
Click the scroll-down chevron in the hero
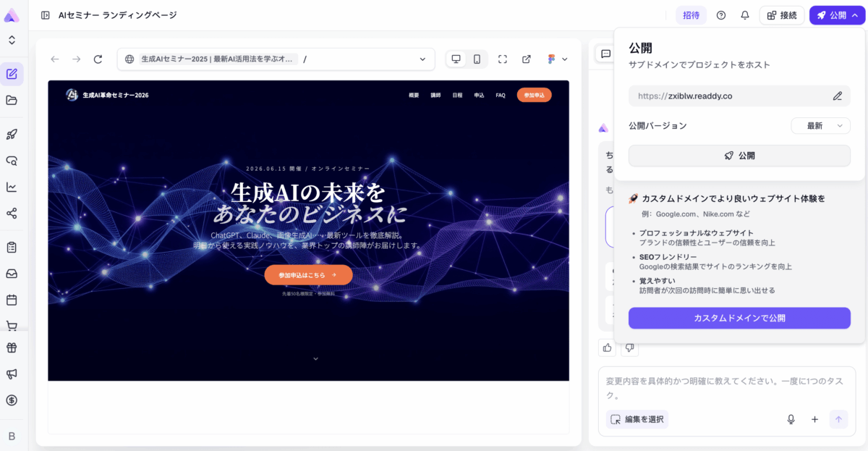click(315, 358)
